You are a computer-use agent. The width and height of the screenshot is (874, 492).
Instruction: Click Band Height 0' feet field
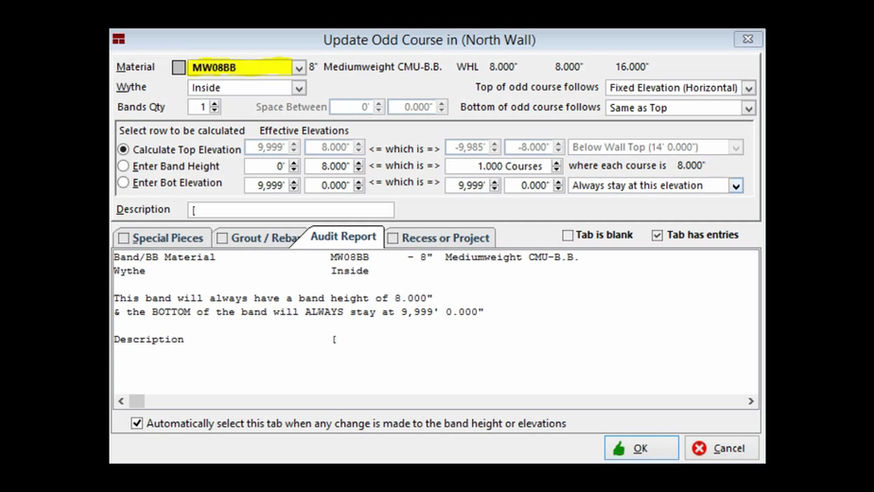click(266, 166)
